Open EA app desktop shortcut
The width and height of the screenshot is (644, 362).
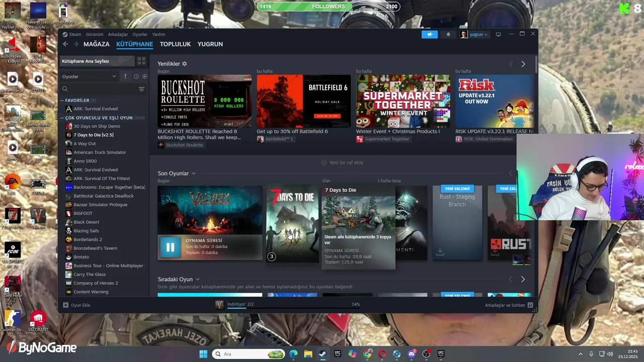point(13,184)
